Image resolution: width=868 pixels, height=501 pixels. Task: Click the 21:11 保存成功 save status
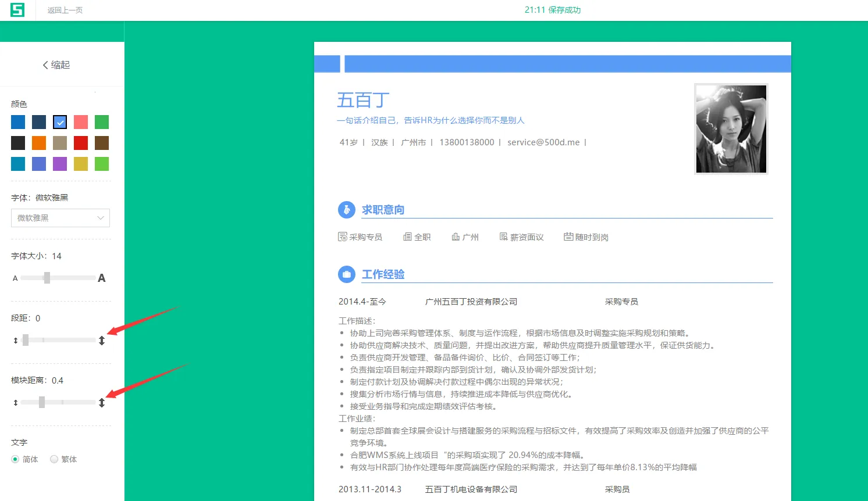click(x=553, y=10)
